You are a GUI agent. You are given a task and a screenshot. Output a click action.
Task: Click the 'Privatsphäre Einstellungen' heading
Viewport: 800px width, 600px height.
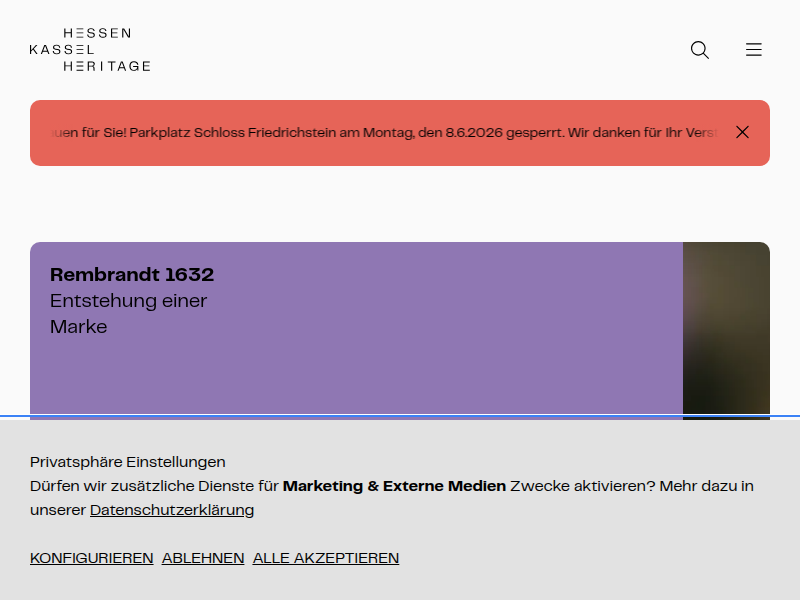point(128,462)
